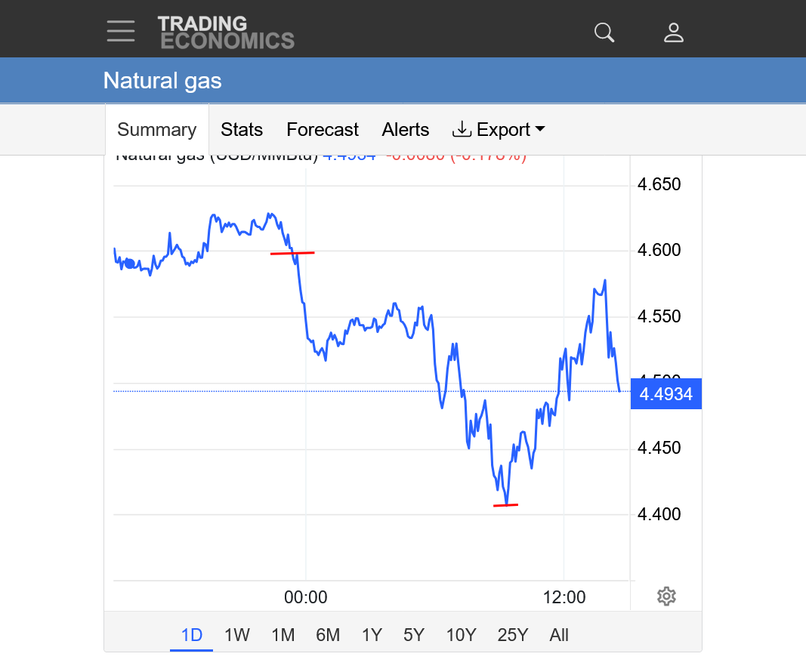
Task: Go to the Alerts tab
Action: 406,130
